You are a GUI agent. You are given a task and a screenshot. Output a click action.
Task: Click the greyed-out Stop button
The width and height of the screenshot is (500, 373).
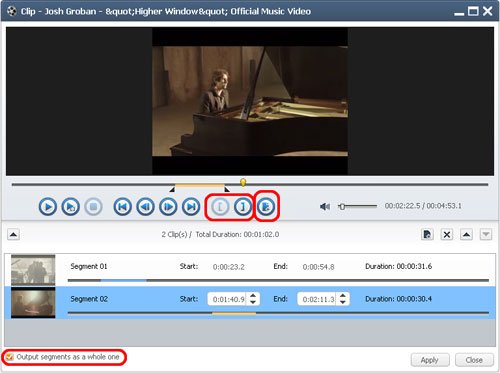pyautogui.click(x=93, y=207)
